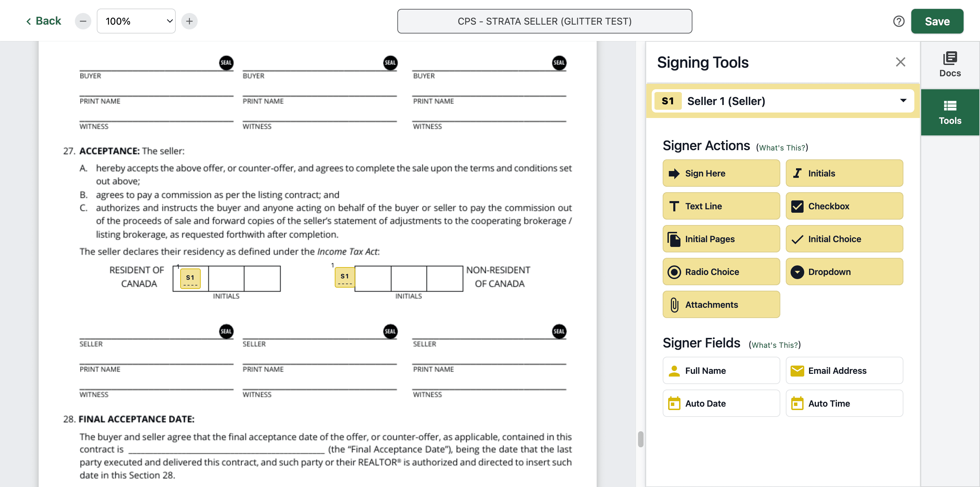Go back using the Back link
The image size is (980, 487).
(x=43, y=21)
